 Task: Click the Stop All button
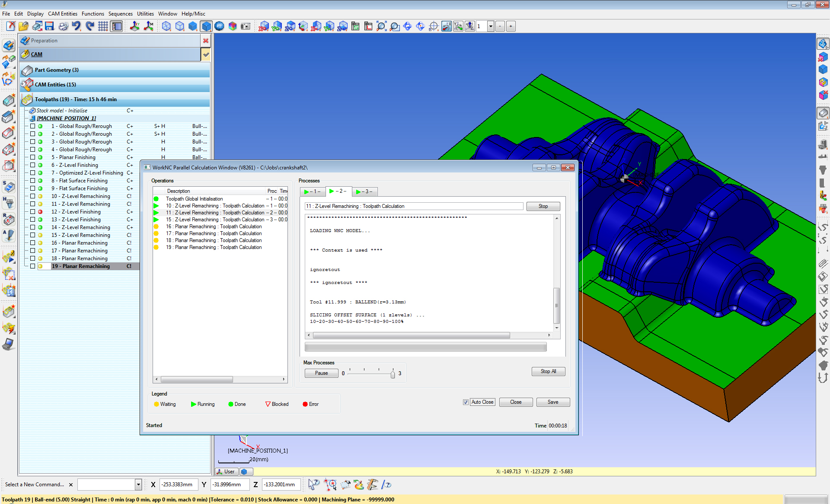tap(548, 371)
